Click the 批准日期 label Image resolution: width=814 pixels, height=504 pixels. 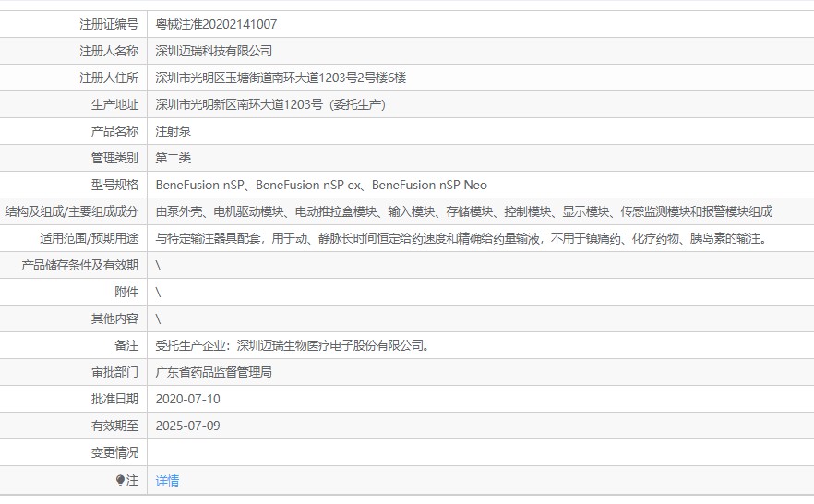pos(114,399)
